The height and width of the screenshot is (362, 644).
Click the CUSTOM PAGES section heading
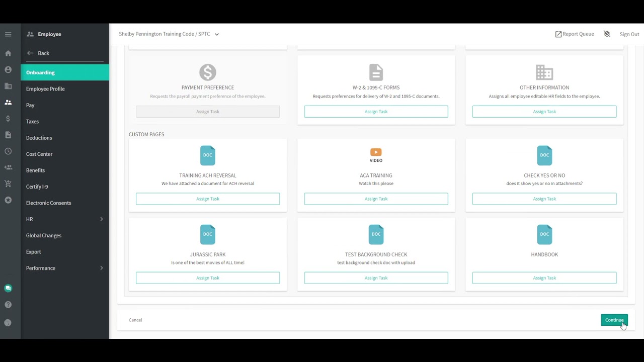pos(146,134)
